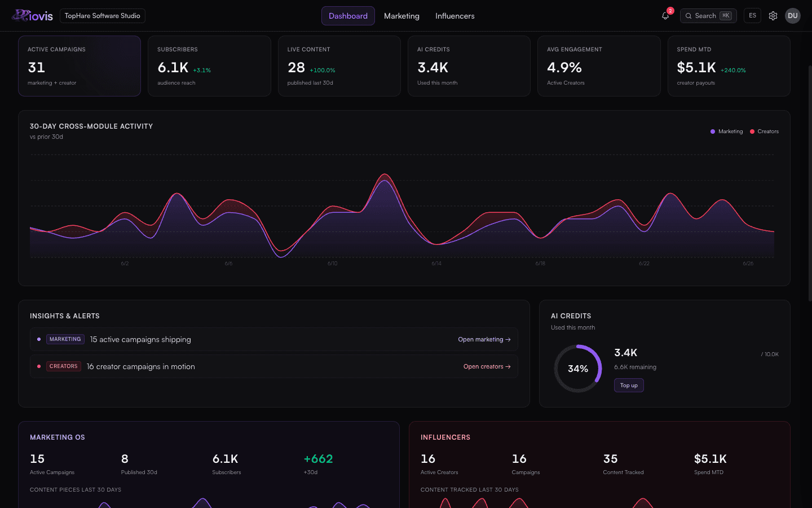Open the Avg Engagement card
The image size is (812, 508).
(599, 66)
